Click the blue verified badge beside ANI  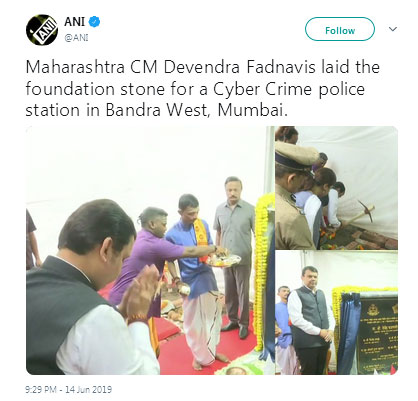pos(95,22)
